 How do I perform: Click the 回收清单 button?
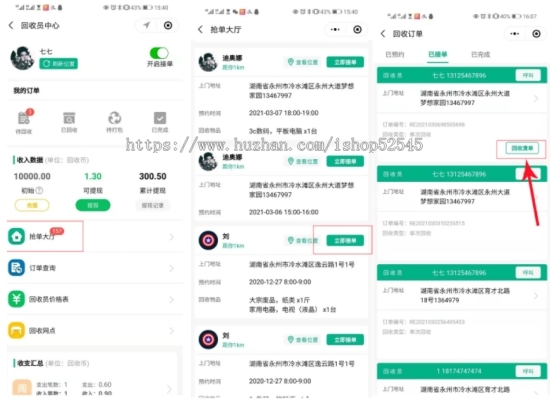(522, 148)
